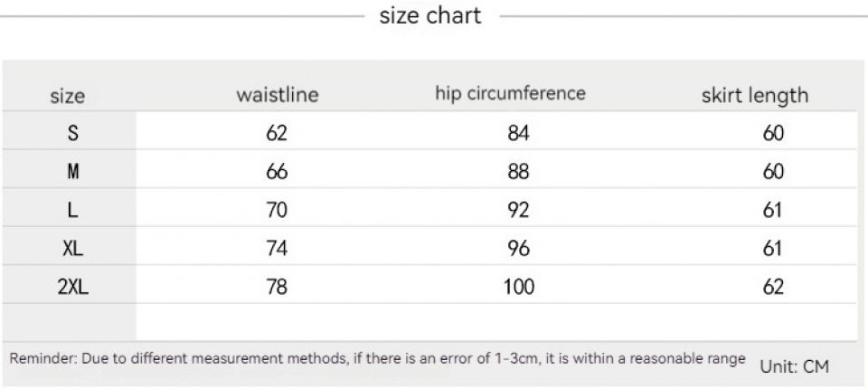868x389 pixels.
Task: Click hip circumference value 88
Action: pos(518,172)
